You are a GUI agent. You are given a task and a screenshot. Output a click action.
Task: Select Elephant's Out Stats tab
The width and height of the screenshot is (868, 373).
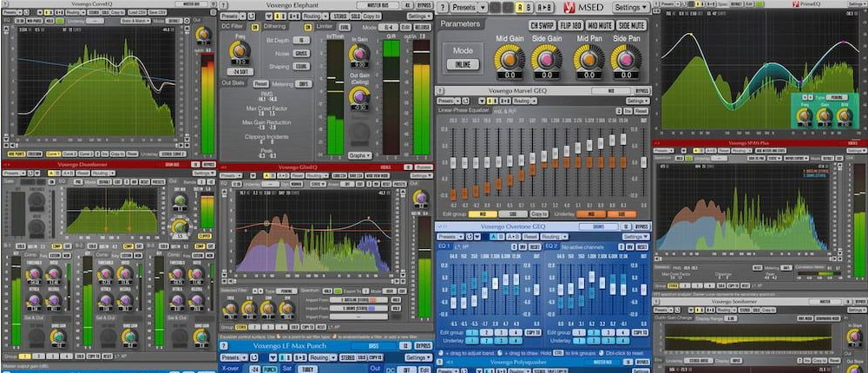click(234, 83)
